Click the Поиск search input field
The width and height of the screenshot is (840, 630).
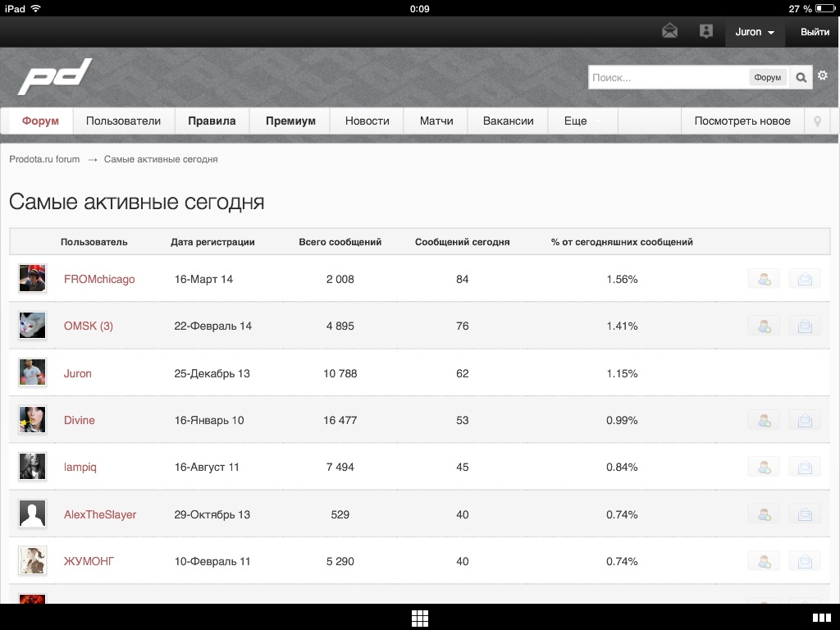pos(668,78)
